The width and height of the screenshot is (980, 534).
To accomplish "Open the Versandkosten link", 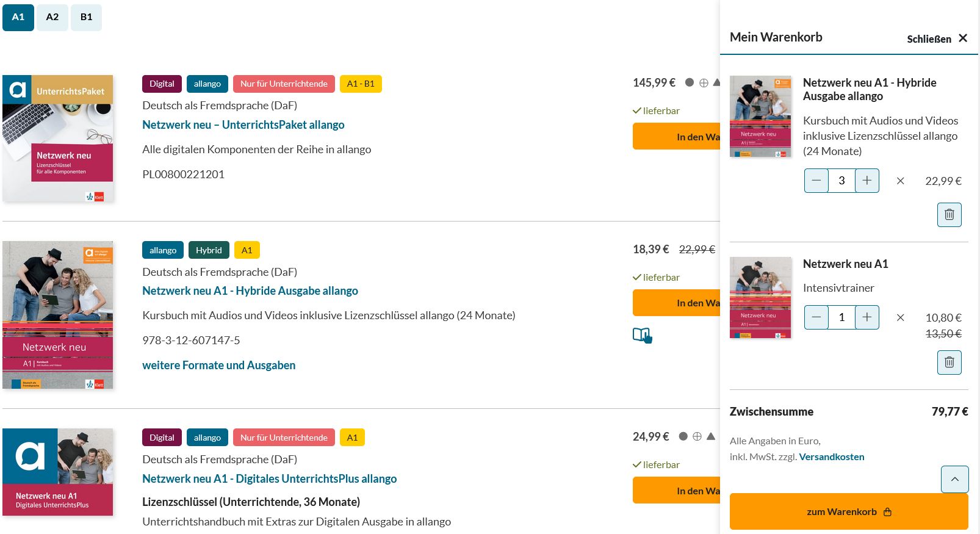I will (x=831, y=456).
